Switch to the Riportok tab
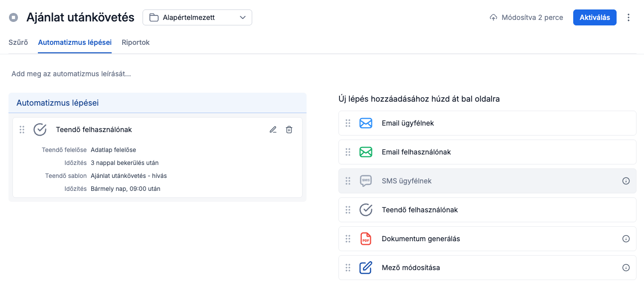The width and height of the screenshot is (644, 304). point(136,42)
